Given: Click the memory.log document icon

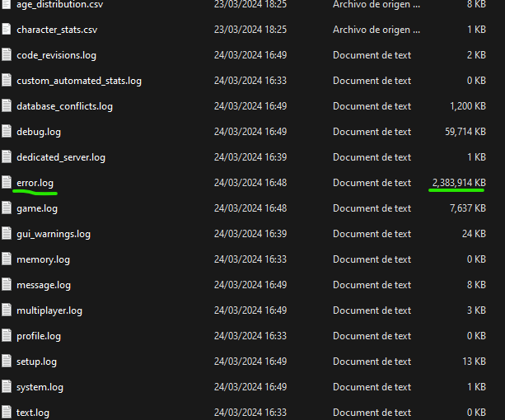Looking at the screenshot, I should 6,259.
